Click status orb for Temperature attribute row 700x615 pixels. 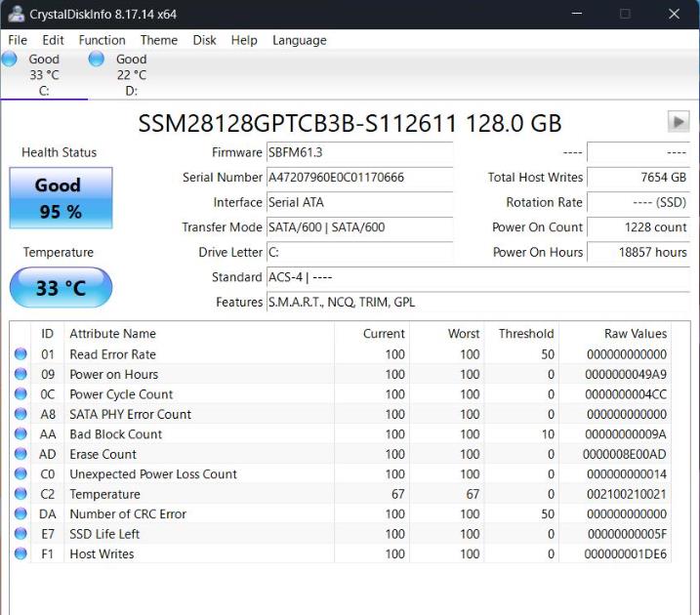pyautogui.click(x=21, y=494)
